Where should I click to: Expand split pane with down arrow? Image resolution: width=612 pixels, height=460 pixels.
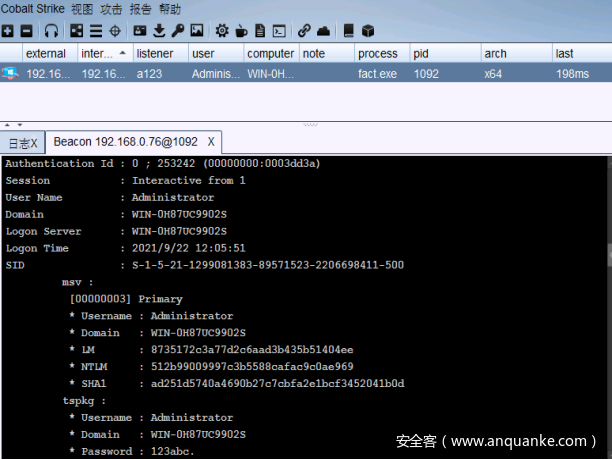pos(20,125)
